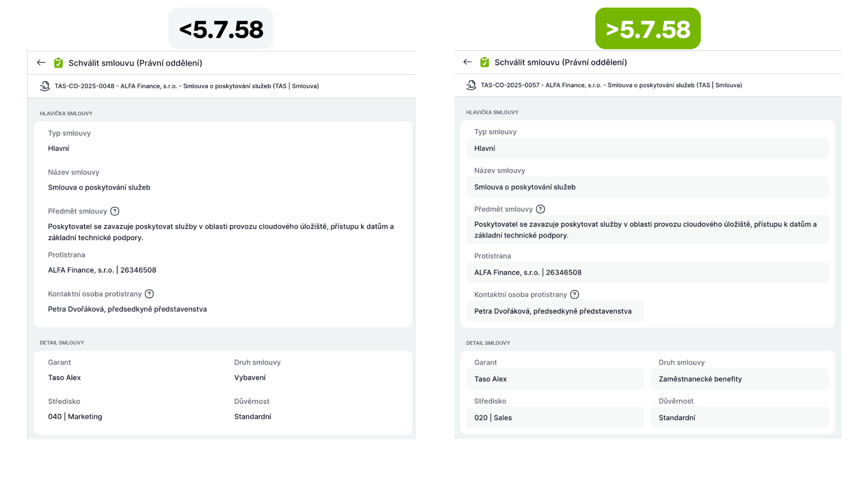Click contract hand icon beside TAS-CO-2025-0048
Image resolution: width=868 pixels, height=488 pixels.
[x=45, y=86]
